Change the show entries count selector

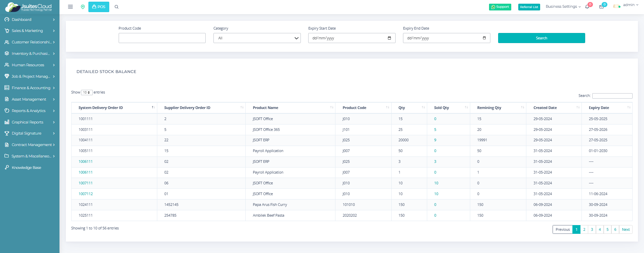pos(87,93)
